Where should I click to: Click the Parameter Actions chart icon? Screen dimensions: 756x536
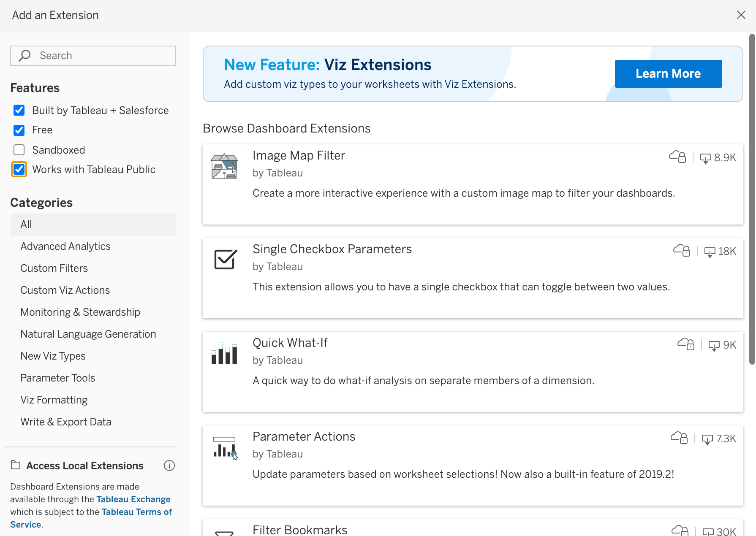click(226, 448)
